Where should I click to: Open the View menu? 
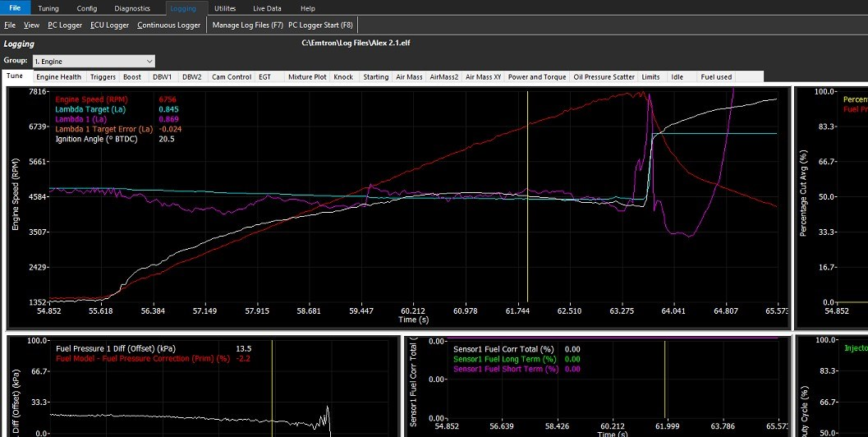pyautogui.click(x=31, y=25)
